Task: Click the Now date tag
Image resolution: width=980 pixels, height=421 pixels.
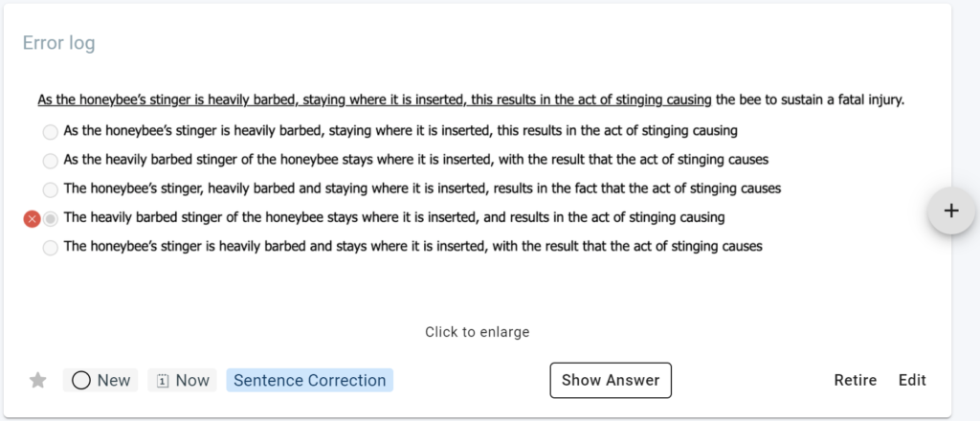Action: tap(182, 381)
